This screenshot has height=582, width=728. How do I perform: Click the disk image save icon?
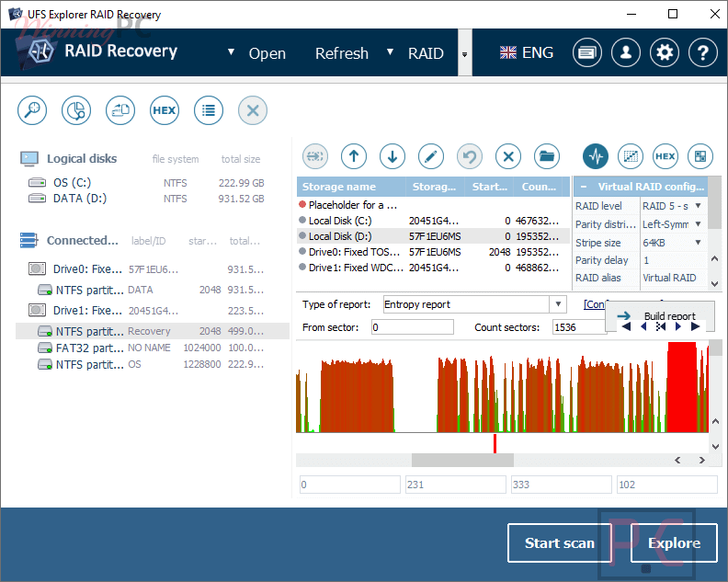pos(120,110)
